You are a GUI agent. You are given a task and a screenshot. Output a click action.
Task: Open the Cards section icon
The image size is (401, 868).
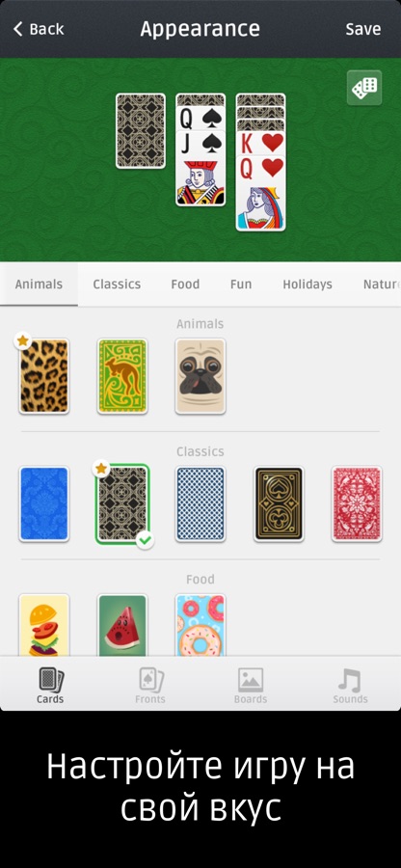click(50, 679)
